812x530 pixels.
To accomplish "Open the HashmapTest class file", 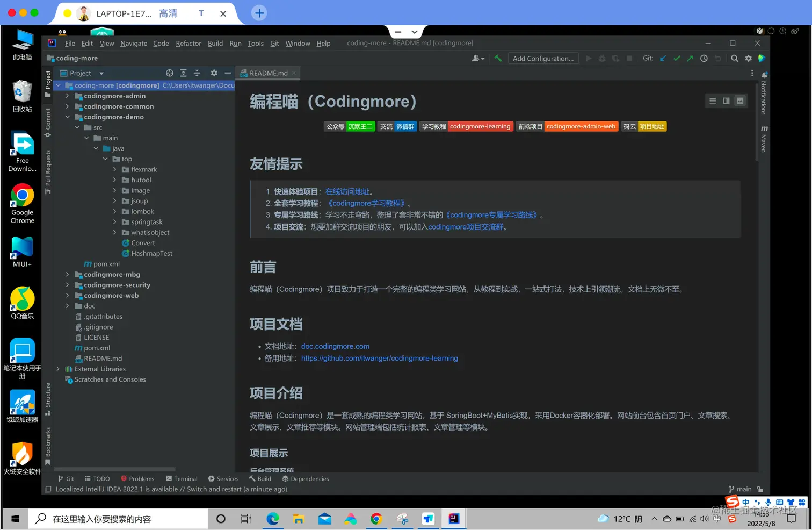I will 151,254.
